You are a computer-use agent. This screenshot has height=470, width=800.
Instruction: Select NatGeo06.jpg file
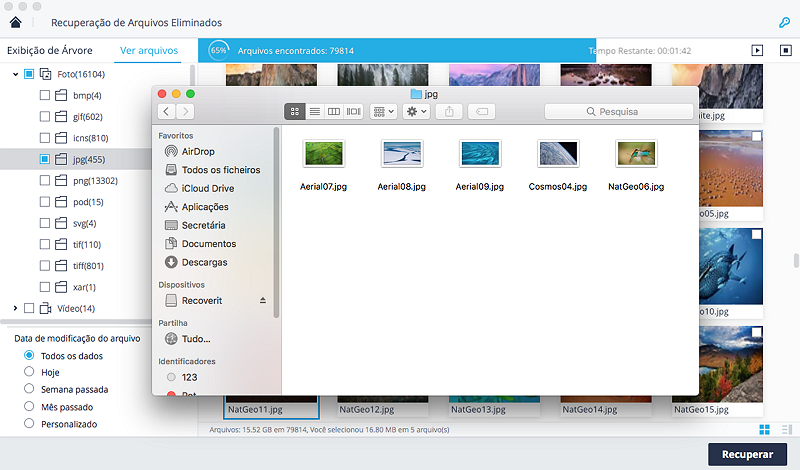636,163
